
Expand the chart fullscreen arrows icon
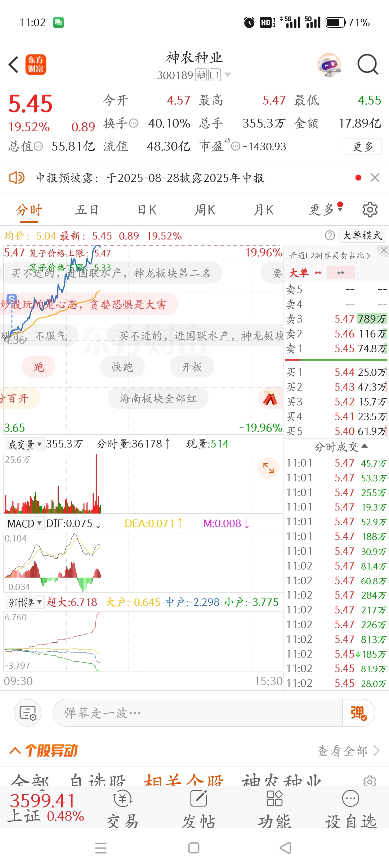point(268,468)
